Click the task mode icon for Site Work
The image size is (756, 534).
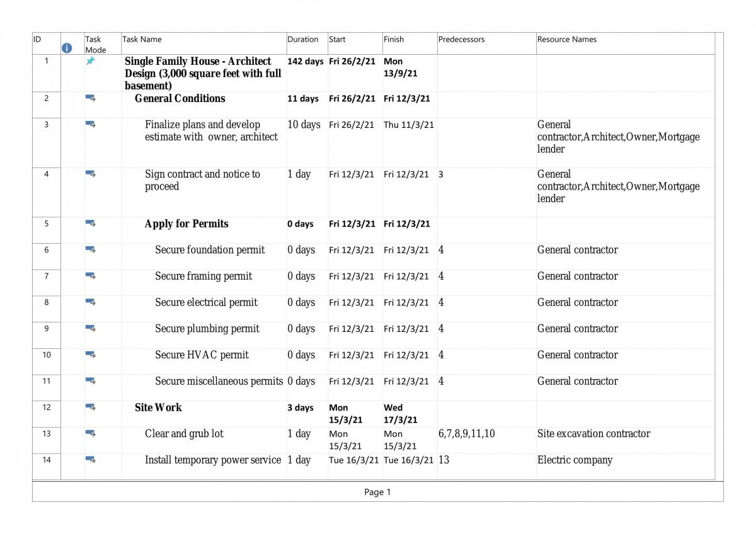(x=91, y=407)
